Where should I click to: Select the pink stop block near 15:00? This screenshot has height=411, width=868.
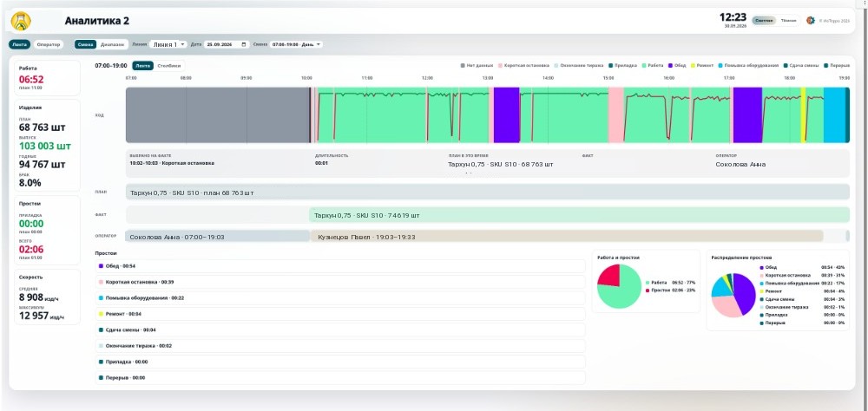click(x=615, y=115)
